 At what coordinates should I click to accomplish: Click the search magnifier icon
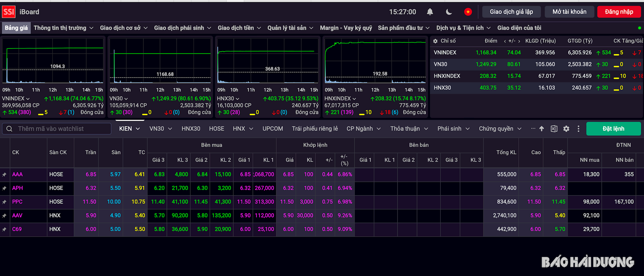tap(9, 129)
